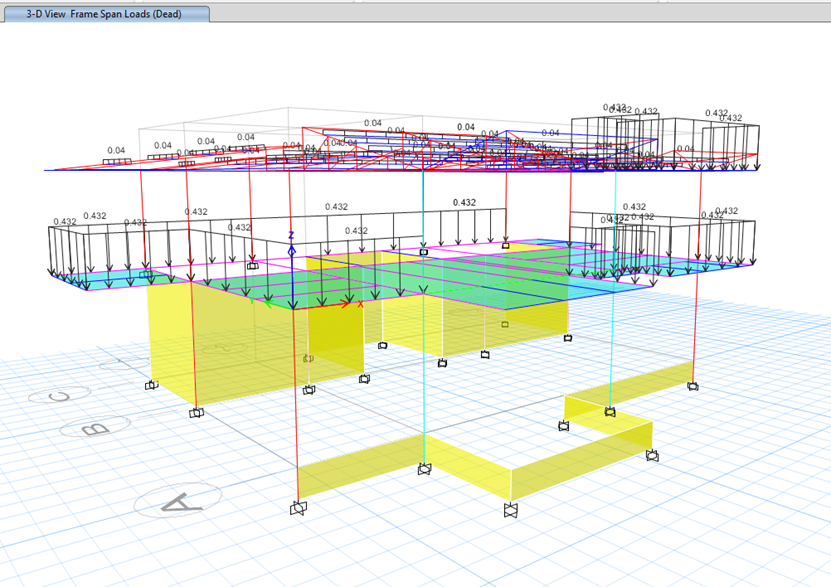831x587 pixels.
Task: Select the grid bubble labeled C
Action: tap(60, 393)
